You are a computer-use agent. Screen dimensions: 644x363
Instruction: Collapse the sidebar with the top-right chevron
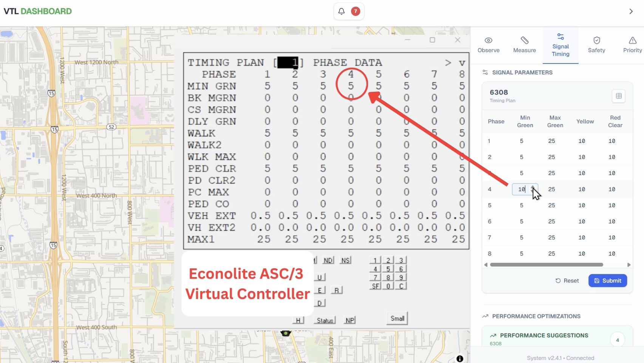[x=631, y=11]
